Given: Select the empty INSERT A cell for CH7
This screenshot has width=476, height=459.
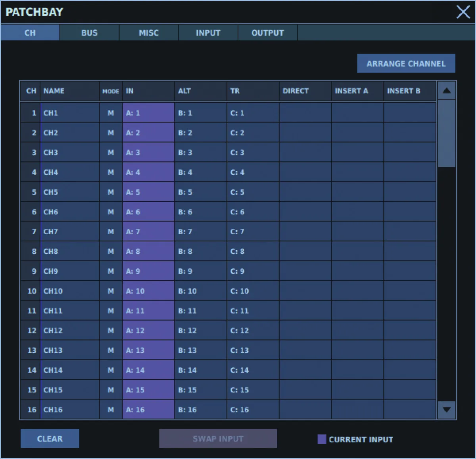Looking at the screenshot, I should (358, 231).
